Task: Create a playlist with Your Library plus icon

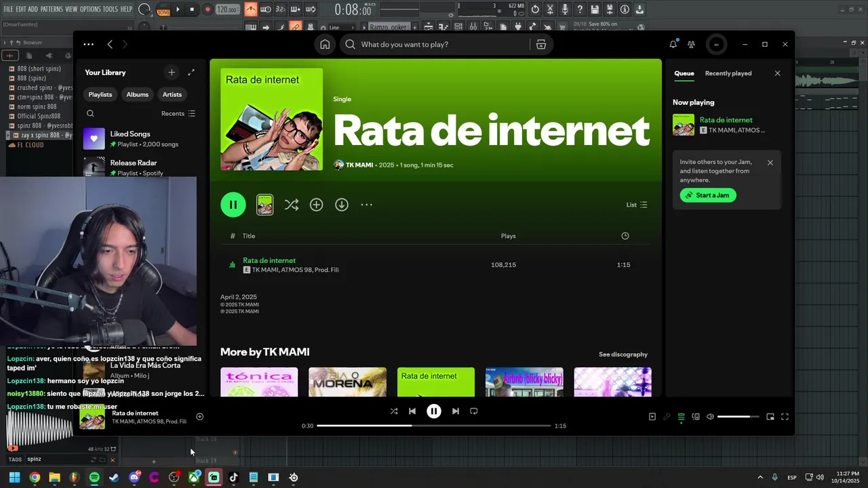Action: pos(172,73)
